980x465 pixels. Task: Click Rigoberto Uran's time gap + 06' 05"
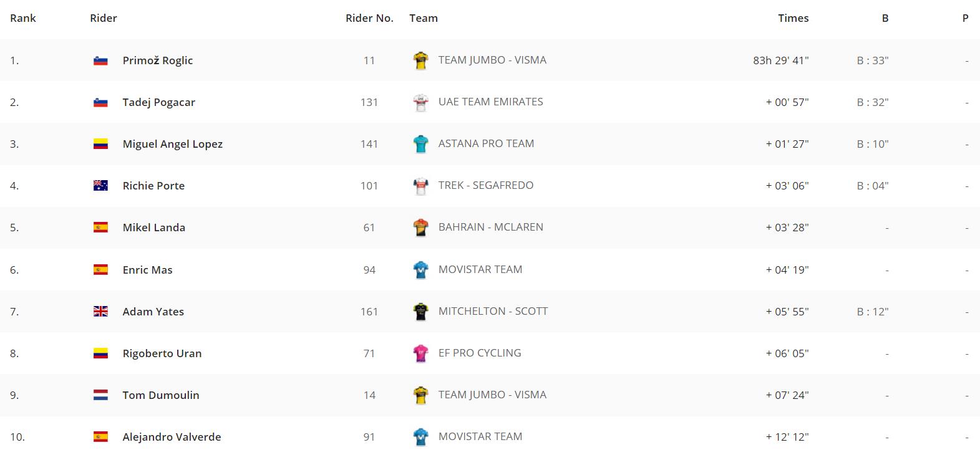point(787,353)
